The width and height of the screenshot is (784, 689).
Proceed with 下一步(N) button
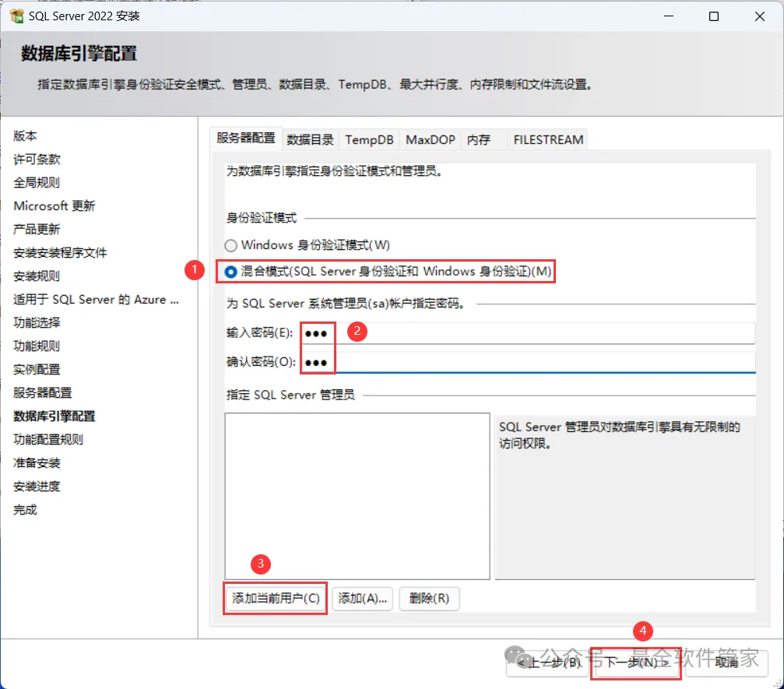(x=636, y=663)
